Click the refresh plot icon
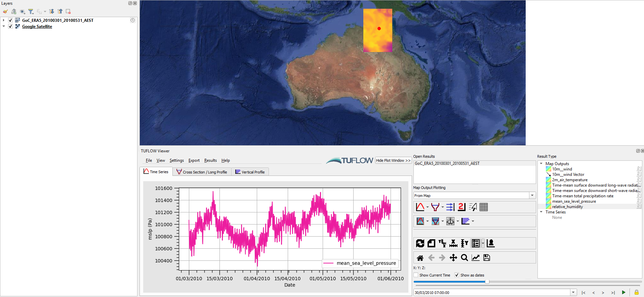Viewport: 644px width, 297px height. (420, 243)
